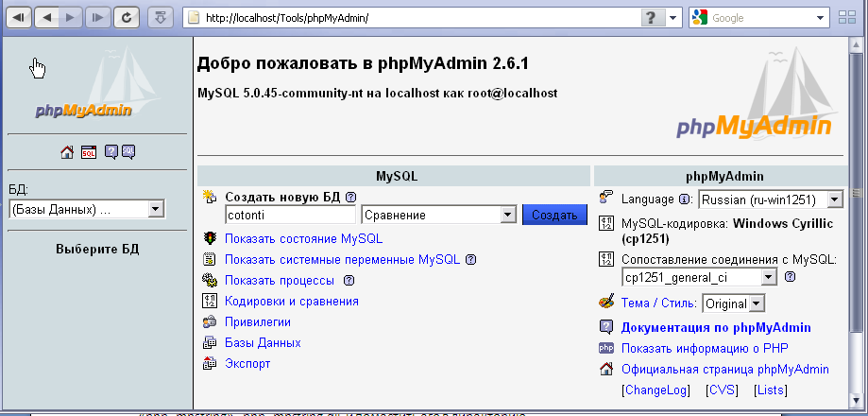The height and width of the screenshot is (416, 868).
Task: Click the info icon next to Language
Action: [686, 199]
